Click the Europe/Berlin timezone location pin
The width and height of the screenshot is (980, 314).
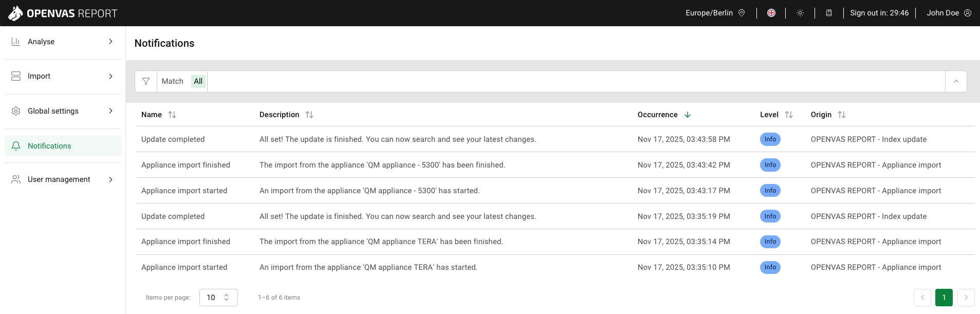click(742, 13)
